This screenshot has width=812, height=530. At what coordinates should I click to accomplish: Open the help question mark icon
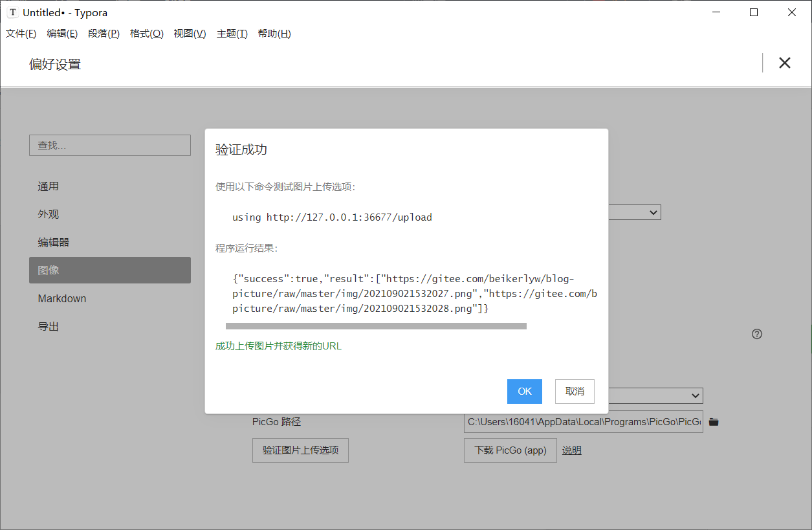coord(757,334)
